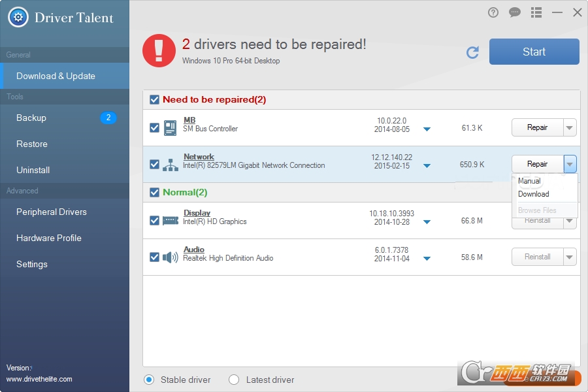This screenshot has height=392, width=588.
Task: Click the Intel(R) HD Graphics name
Action: (x=215, y=221)
